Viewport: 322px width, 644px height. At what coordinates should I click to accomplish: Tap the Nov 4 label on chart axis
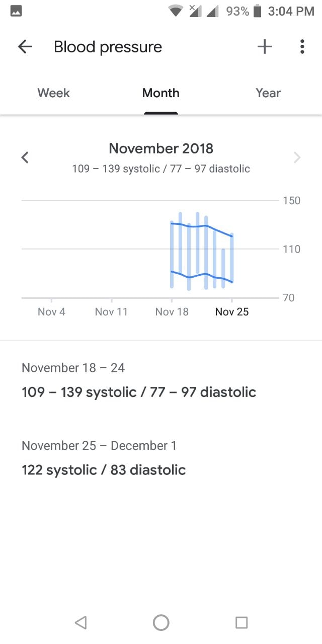tap(51, 312)
